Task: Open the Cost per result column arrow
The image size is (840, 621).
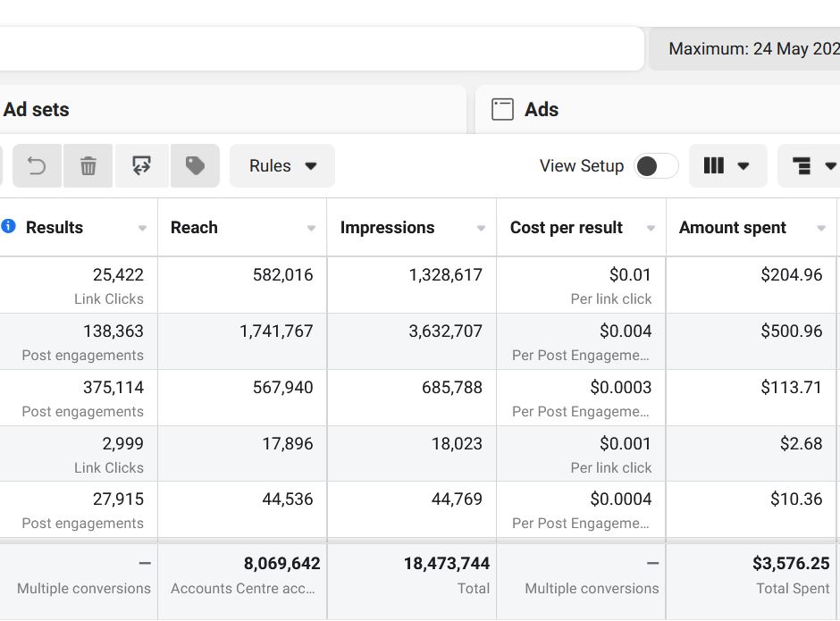Action: coord(651,229)
